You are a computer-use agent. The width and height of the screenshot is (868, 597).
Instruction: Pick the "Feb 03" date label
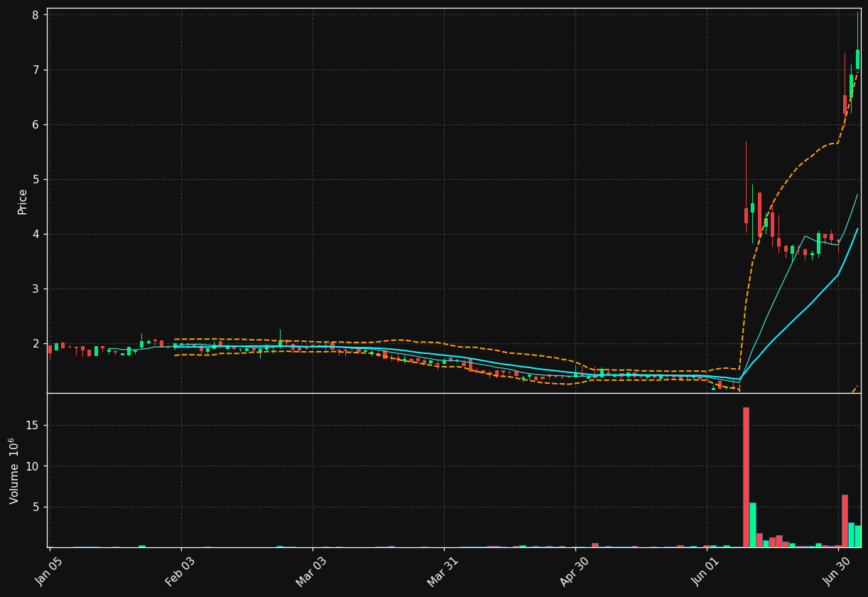pos(180,571)
